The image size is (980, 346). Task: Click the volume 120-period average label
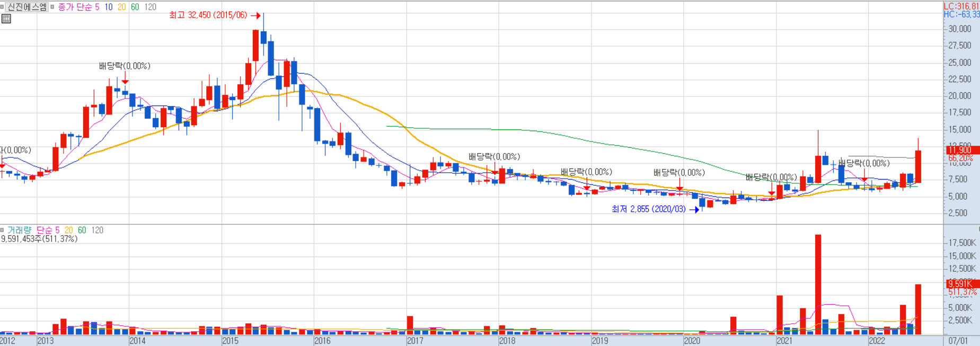click(x=98, y=230)
